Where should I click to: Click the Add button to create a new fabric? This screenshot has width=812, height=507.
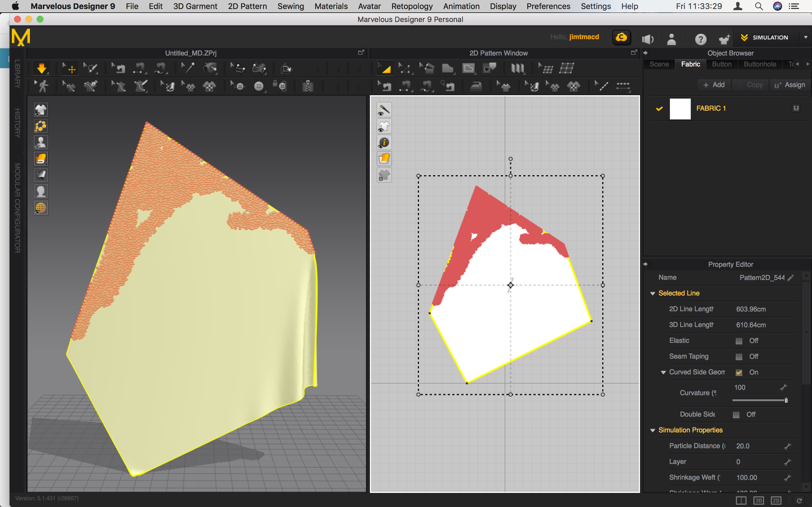[714, 84]
